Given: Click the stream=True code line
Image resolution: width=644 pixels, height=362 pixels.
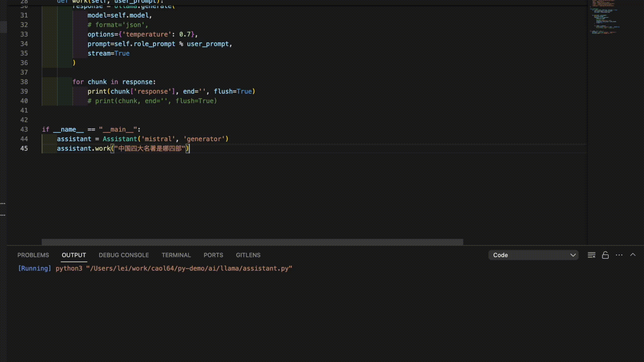Looking at the screenshot, I should [x=108, y=53].
